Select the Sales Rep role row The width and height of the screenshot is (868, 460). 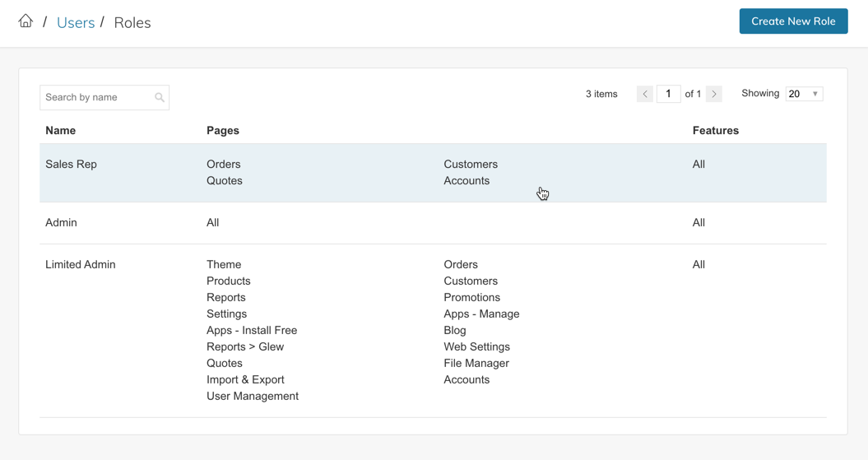point(72,165)
